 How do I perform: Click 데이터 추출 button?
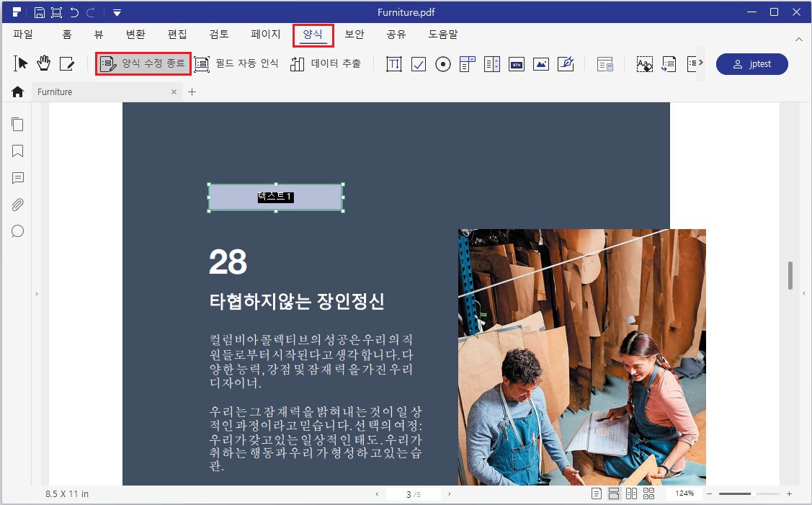point(325,63)
